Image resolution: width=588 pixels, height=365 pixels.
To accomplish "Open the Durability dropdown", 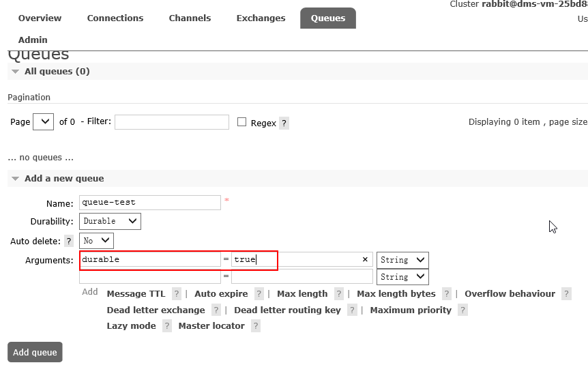I will point(110,221).
